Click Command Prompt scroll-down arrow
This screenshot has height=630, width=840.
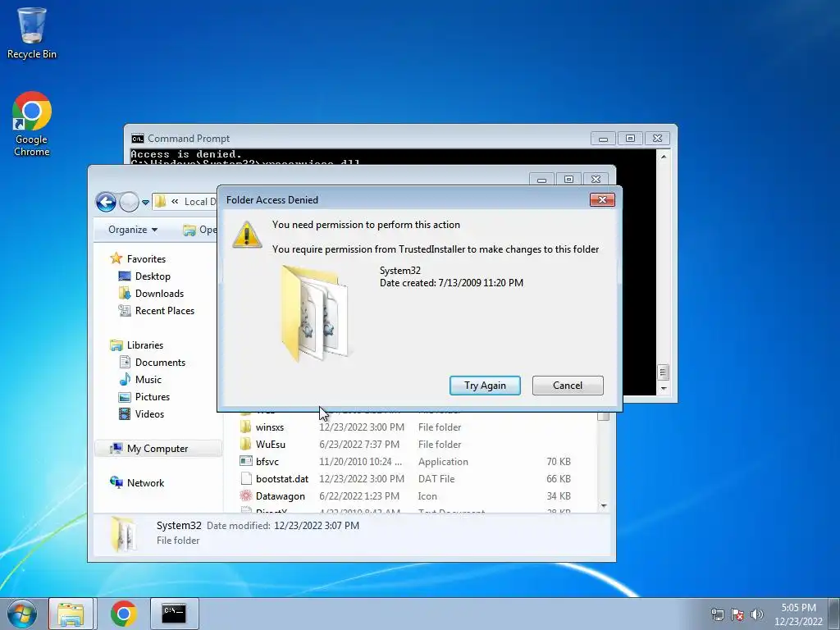[664, 388]
